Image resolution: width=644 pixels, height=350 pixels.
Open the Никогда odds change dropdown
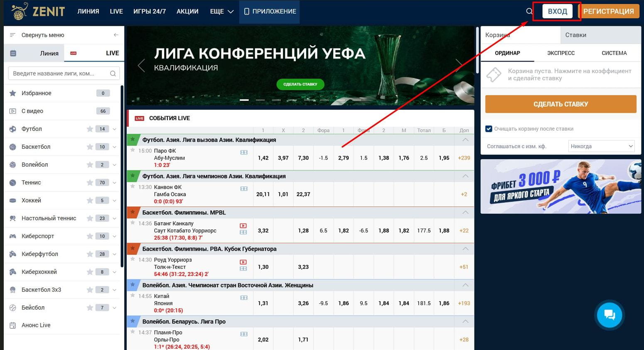(601, 146)
